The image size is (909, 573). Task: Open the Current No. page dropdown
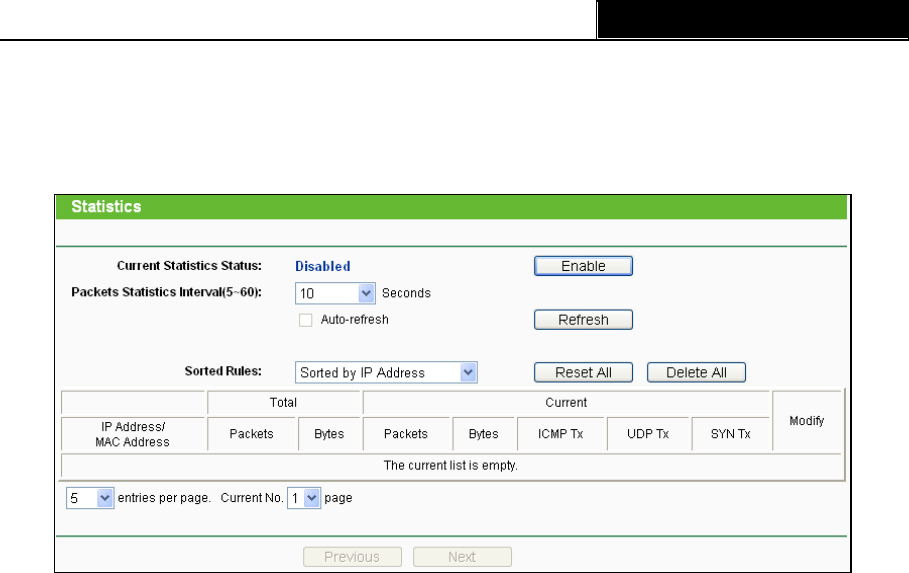click(304, 498)
